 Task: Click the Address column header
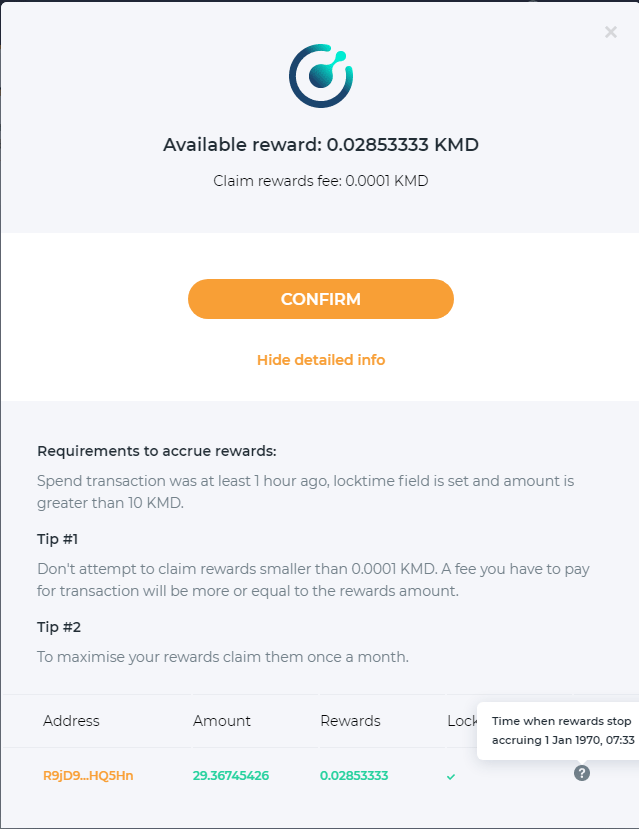point(71,721)
